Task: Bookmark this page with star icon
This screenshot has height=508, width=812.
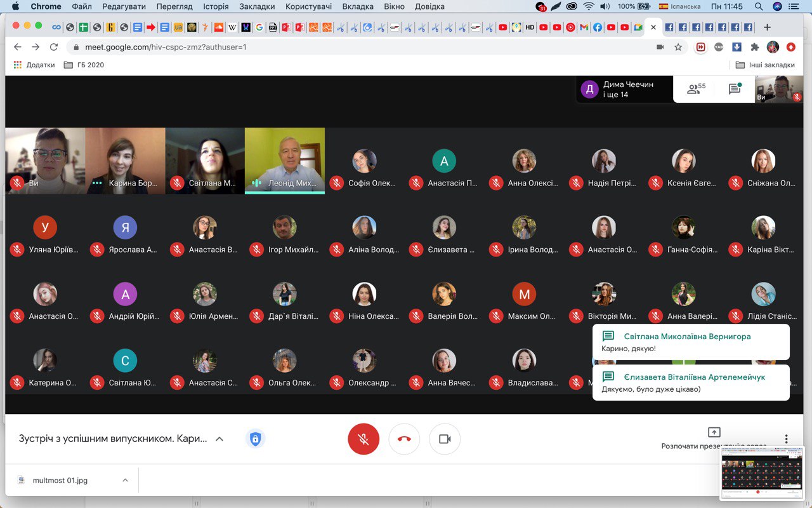Action: click(x=678, y=47)
